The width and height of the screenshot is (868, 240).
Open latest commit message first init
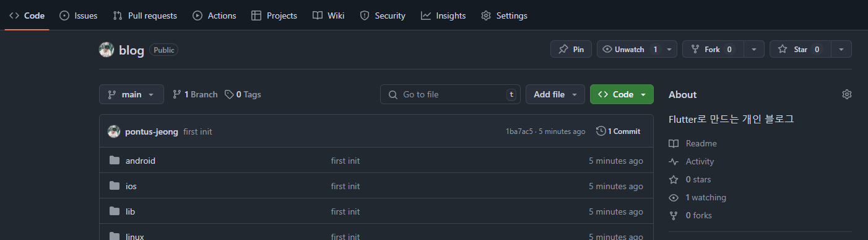[x=197, y=131]
